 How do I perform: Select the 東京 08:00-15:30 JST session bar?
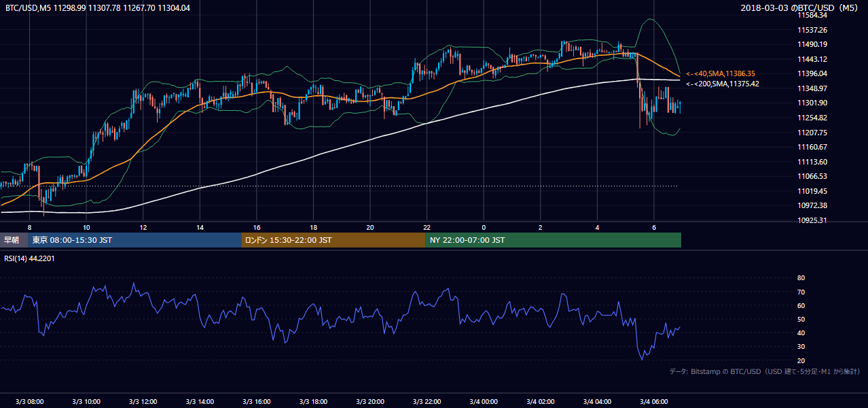(x=134, y=240)
